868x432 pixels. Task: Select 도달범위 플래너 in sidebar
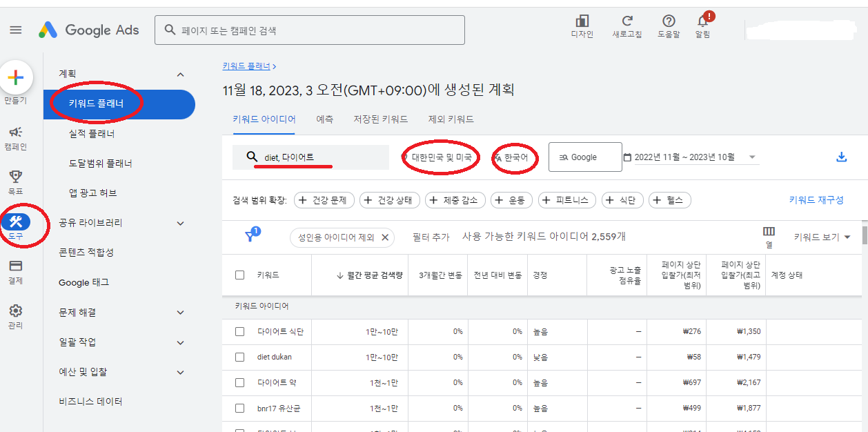[x=101, y=164]
